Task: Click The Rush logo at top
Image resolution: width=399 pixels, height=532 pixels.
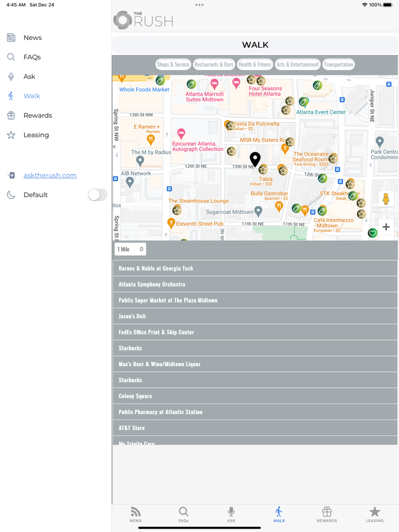Action: click(x=143, y=20)
